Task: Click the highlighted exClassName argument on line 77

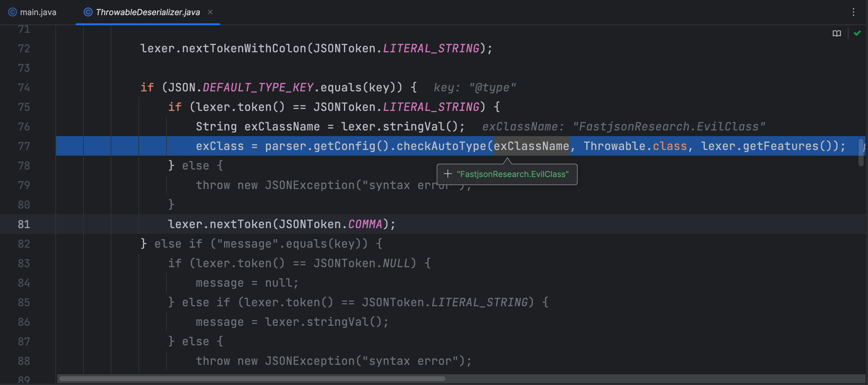Action: pyautogui.click(x=531, y=146)
